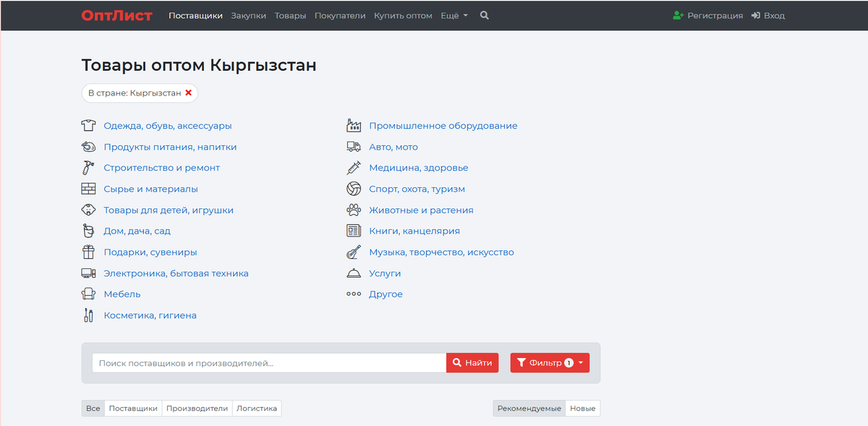Open Купить оптом in the top menu

tap(403, 15)
